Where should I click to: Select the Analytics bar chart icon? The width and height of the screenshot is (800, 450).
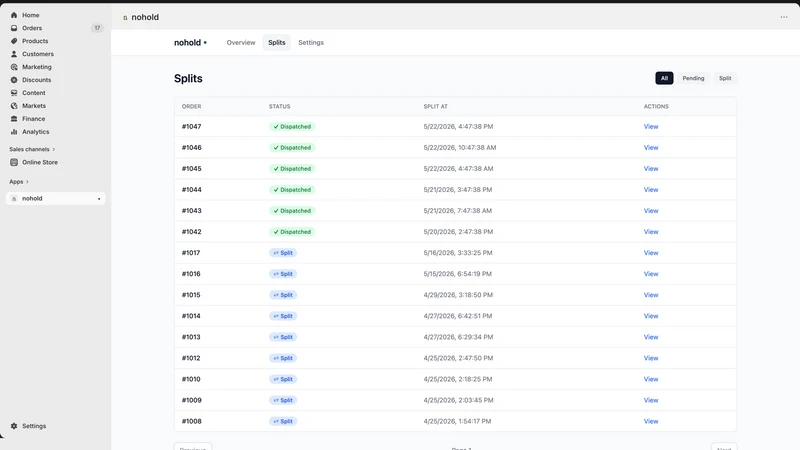point(14,132)
